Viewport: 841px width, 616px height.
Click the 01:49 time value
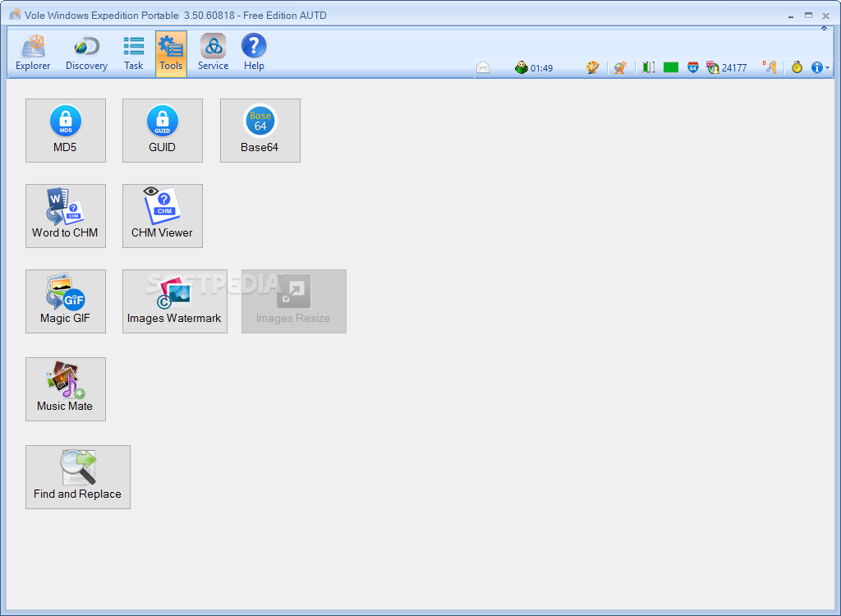pyautogui.click(x=541, y=68)
